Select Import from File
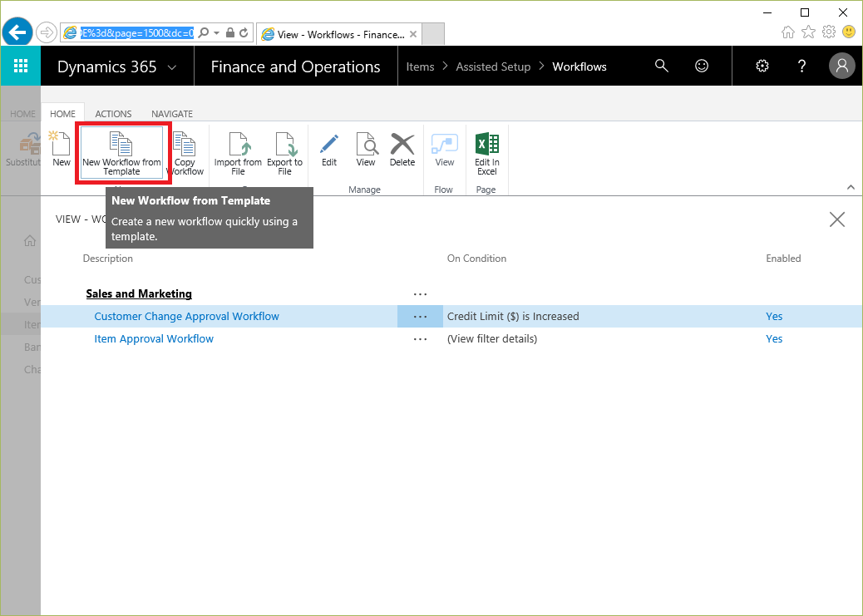Viewport: 863px width, 616px height. coord(238,154)
